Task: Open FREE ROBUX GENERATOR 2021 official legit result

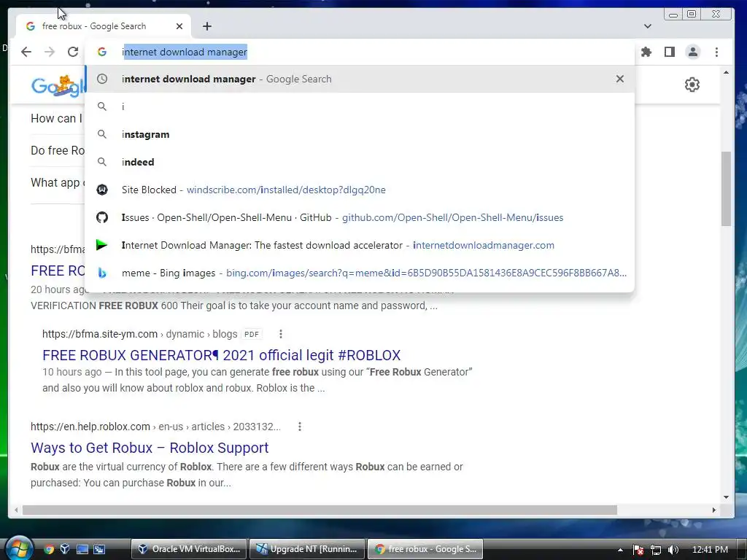Action: [222, 355]
